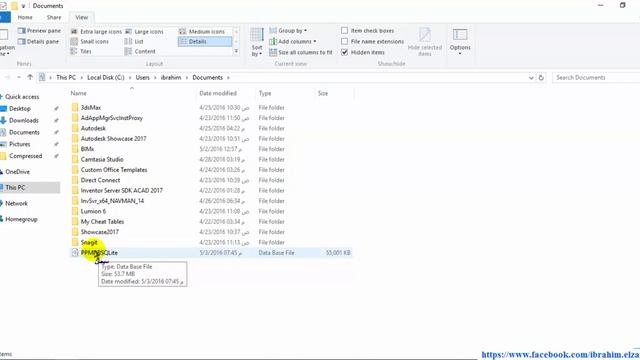Enable File name extensions
The width and height of the screenshot is (640, 360).
pos(372,42)
